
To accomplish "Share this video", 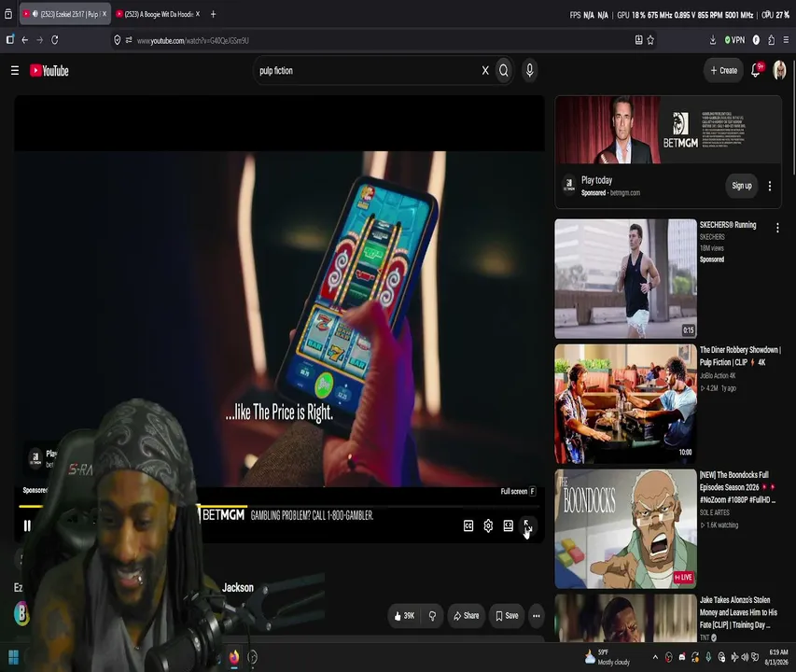I will point(466,616).
